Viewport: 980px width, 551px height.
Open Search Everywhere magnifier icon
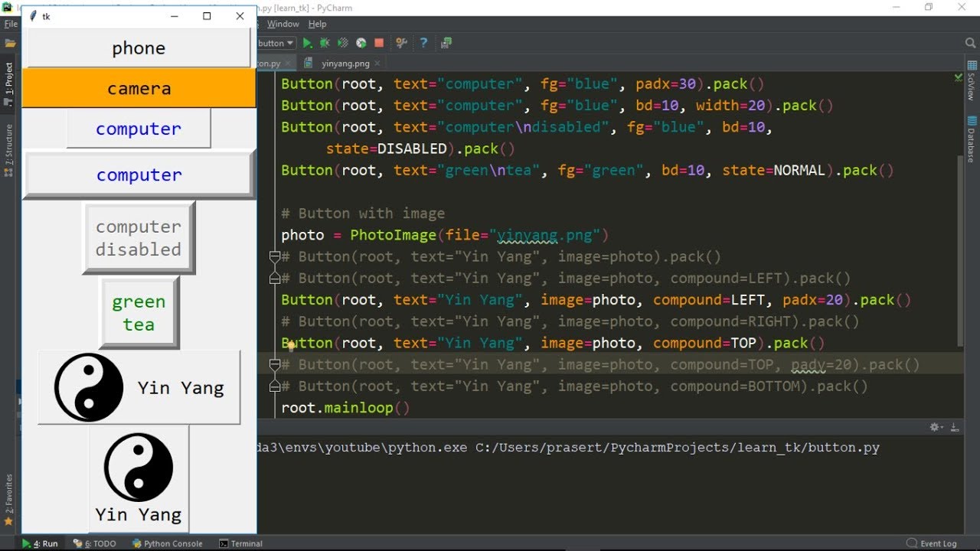click(971, 44)
